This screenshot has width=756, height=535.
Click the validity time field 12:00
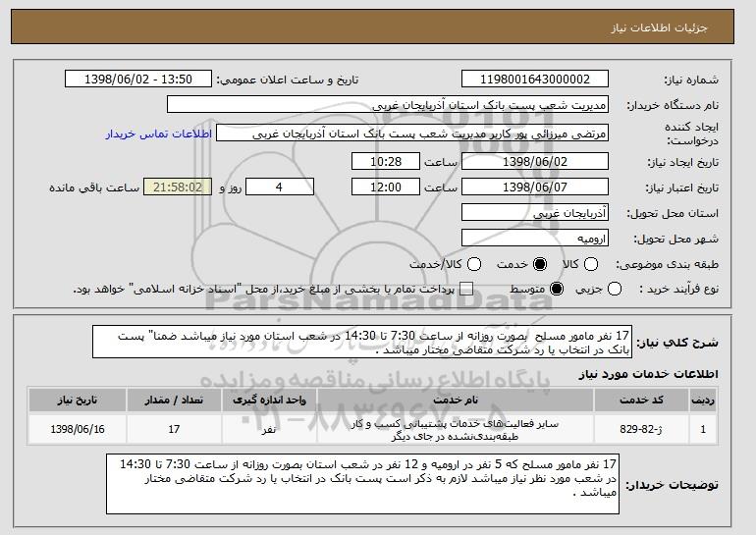tap(386, 187)
